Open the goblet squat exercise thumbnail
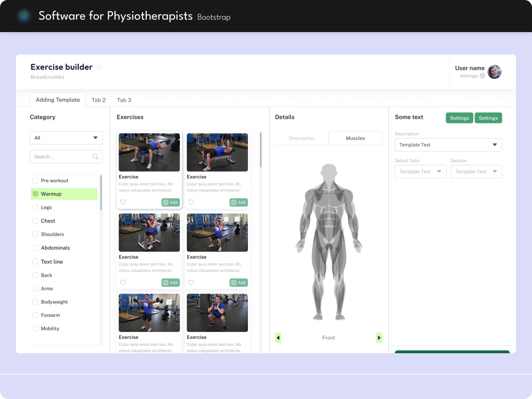 217,313
